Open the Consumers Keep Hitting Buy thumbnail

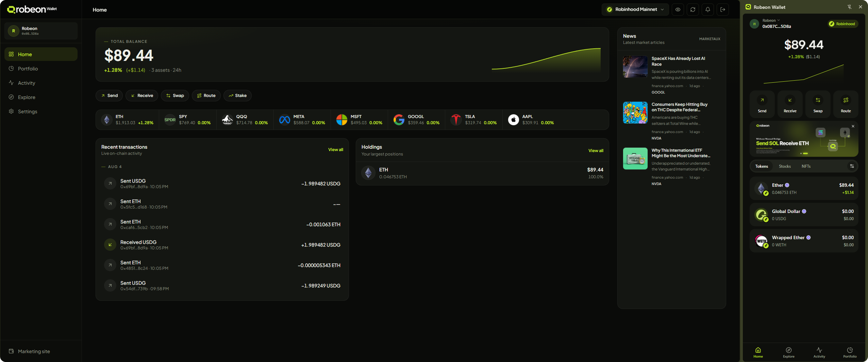[x=635, y=113]
